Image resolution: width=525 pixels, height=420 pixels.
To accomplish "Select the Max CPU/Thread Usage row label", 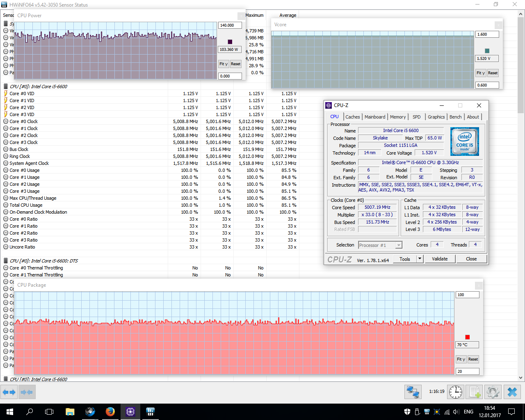I will (x=33, y=198).
